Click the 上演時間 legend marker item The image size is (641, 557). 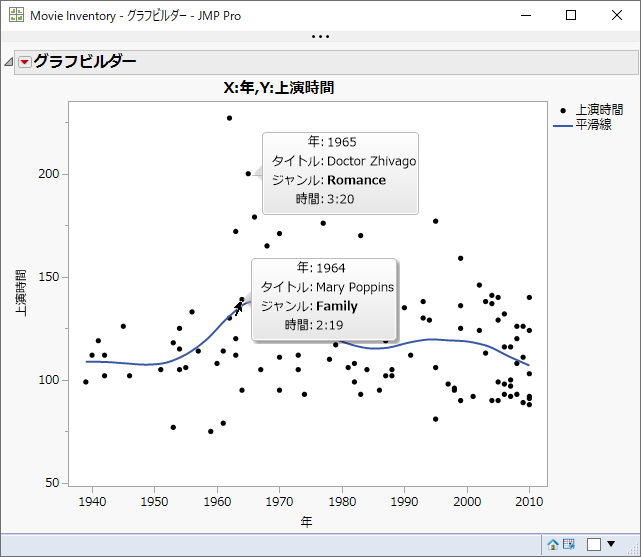point(589,110)
